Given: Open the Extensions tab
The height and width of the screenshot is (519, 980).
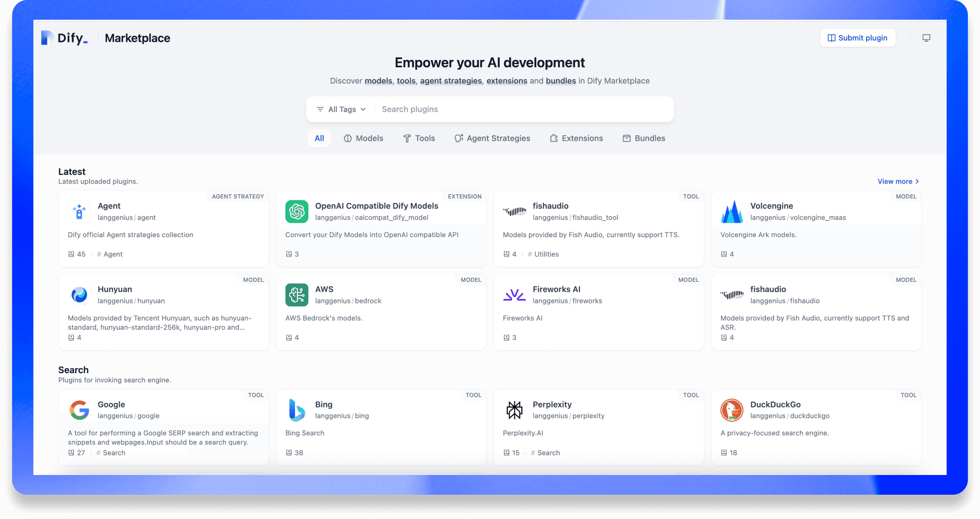Looking at the screenshot, I should pos(576,138).
